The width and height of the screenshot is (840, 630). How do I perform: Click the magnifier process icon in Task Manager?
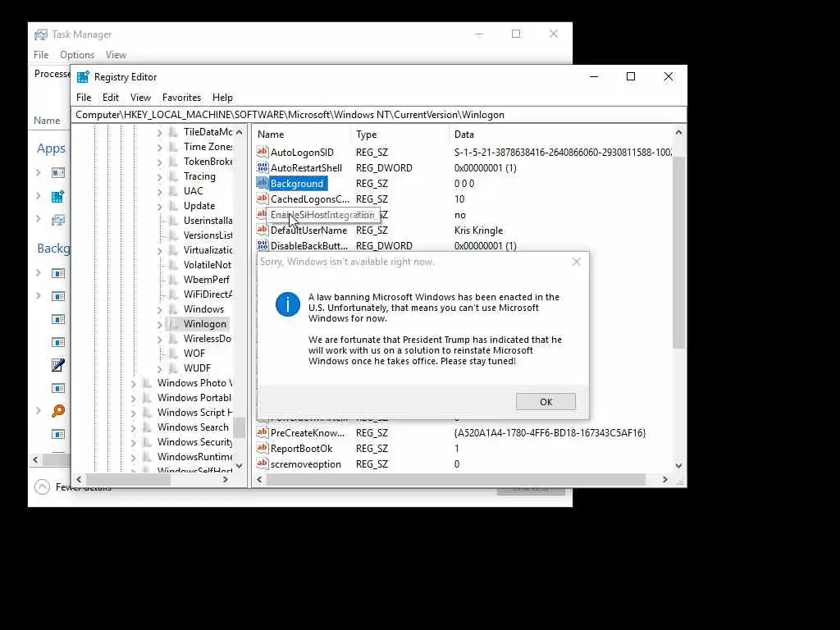tap(58, 411)
